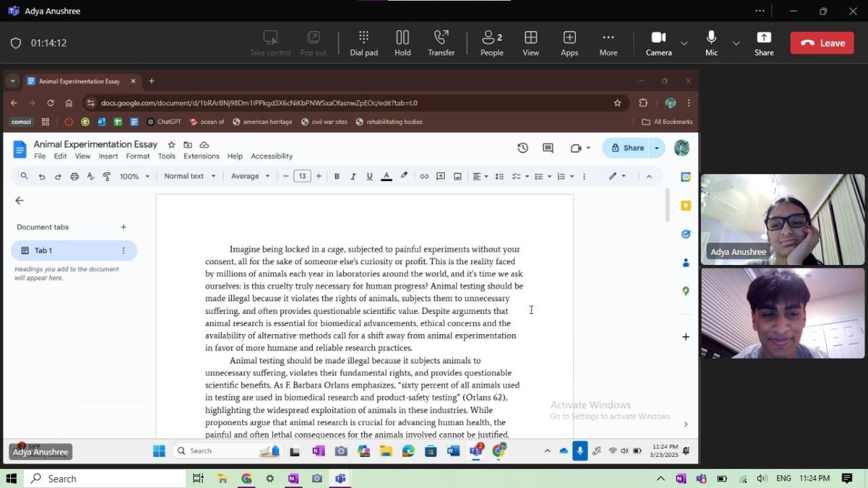Open the text color picker
Screen dimensions: 868x488
click(x=387, y=176)
